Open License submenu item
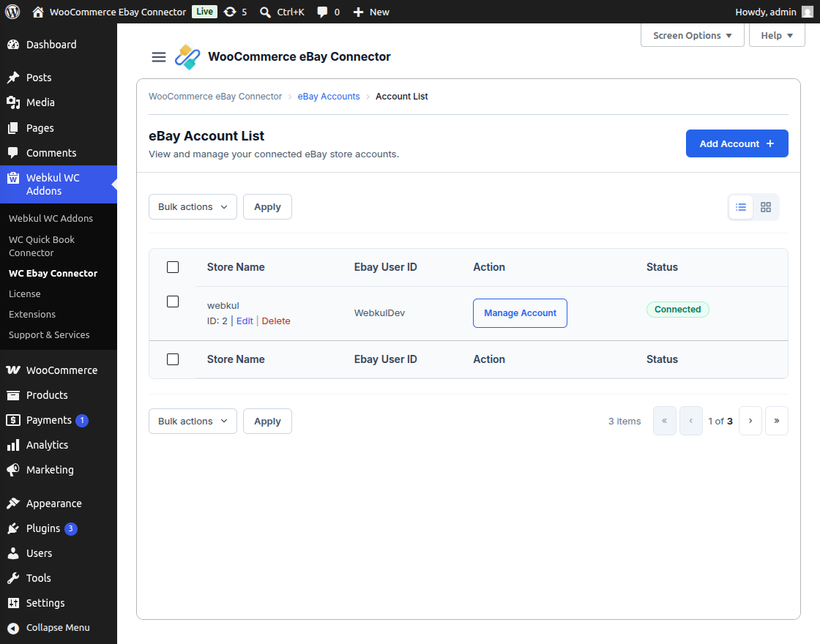The image size is (820, 644). click(25, 293)
